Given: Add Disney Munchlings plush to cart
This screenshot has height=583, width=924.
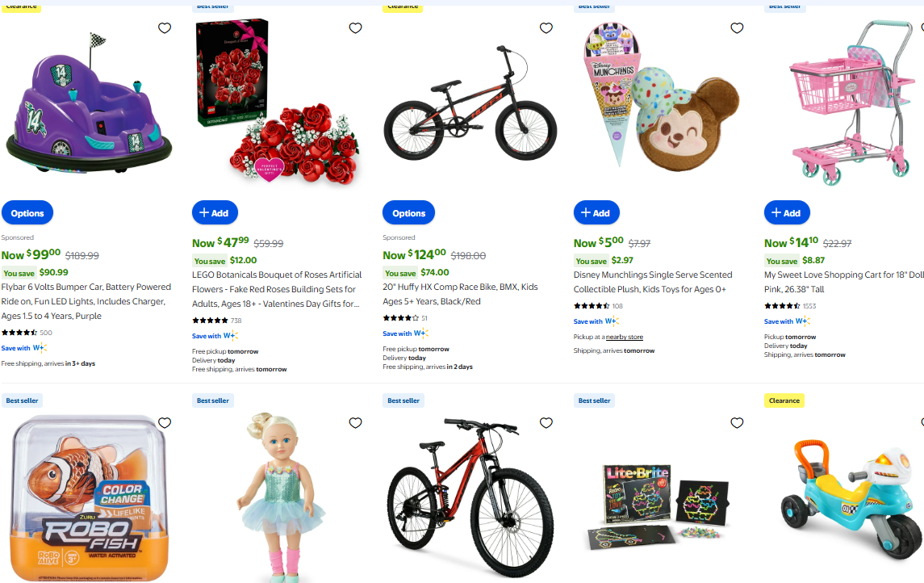Looking at the screenshot, I should click(596, 213).
